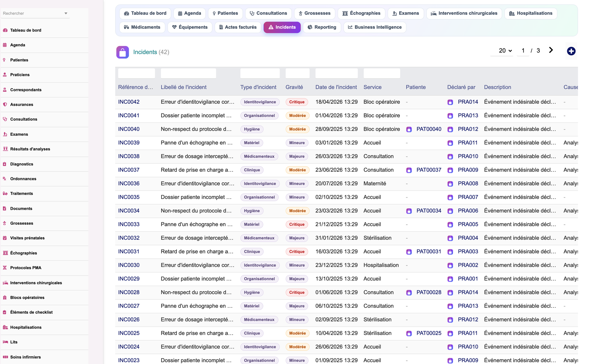
Task: Click Critique badge in INC0033 row
Action: pyautogui.click(x=297, y=224)
